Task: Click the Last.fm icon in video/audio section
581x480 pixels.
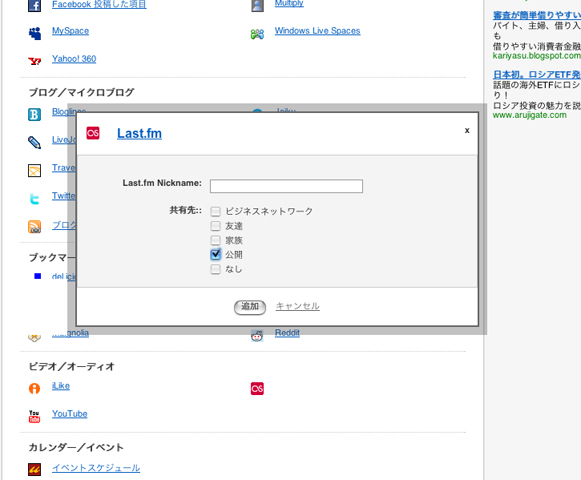Action: click(257, 388)
